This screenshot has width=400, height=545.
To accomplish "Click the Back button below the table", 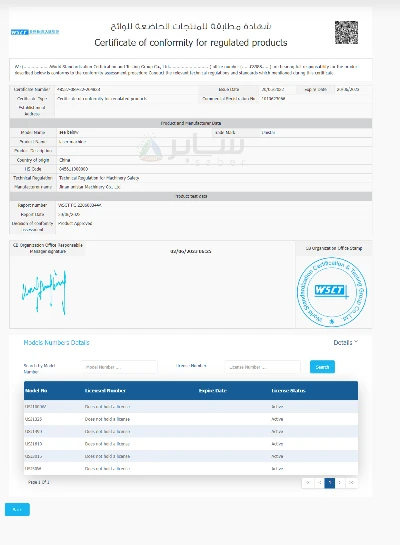I will [17, 509].
